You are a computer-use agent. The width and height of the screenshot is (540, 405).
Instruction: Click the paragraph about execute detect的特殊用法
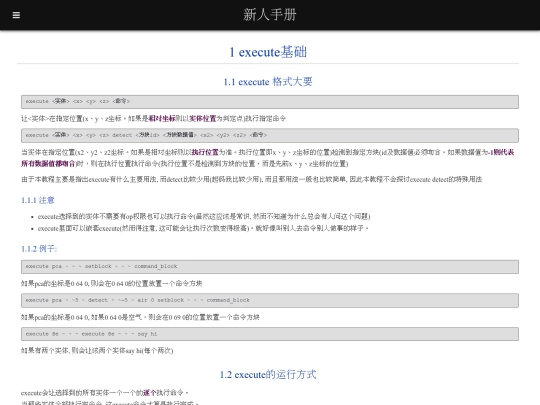click(251, 179)
